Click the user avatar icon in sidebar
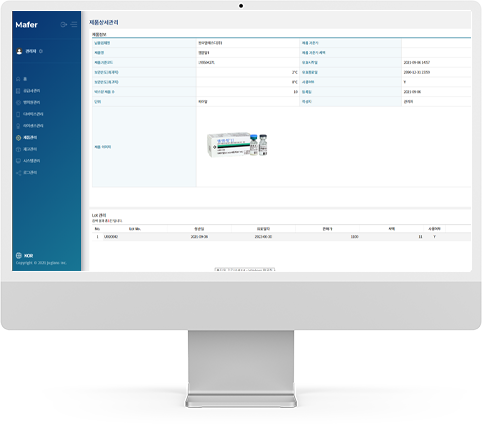Screen dimensions: 482x424 tap(19, 51)
